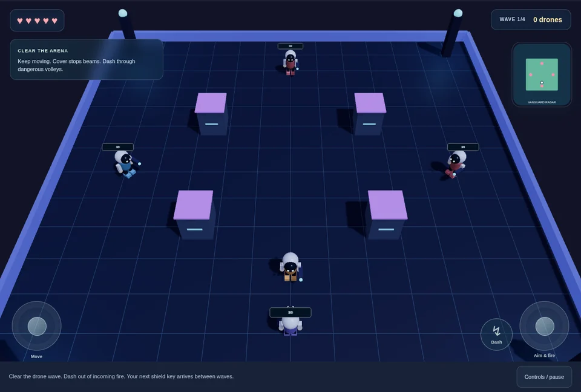
Task: Click the 'Clear the drone wave' status message
Action: [121, 376]
